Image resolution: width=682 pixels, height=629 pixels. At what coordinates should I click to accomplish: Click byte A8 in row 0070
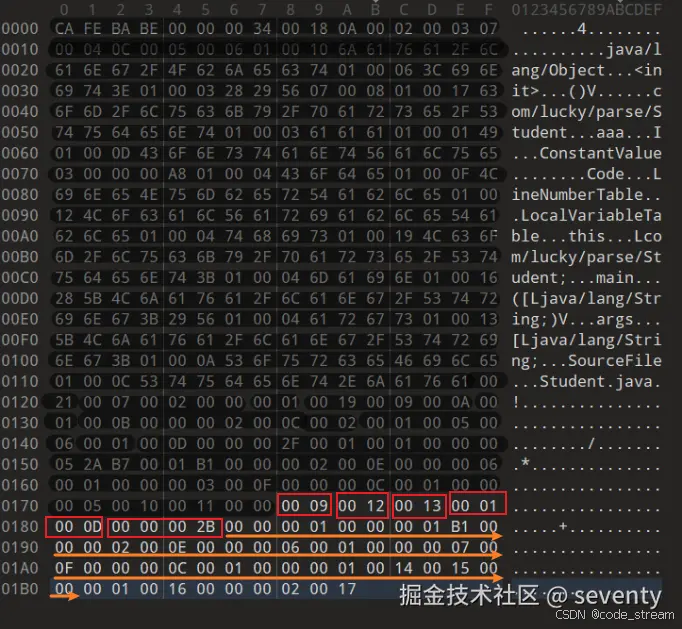click(x=177, y=174)
